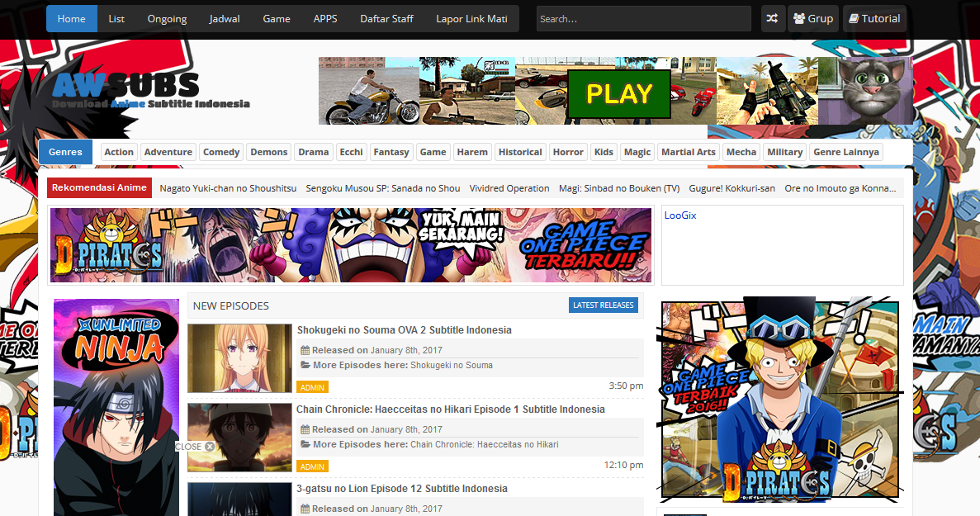This screenshot has height=516, width=980.
Task: Click the AWSubs site logo
Action: (x=150, y=91)
